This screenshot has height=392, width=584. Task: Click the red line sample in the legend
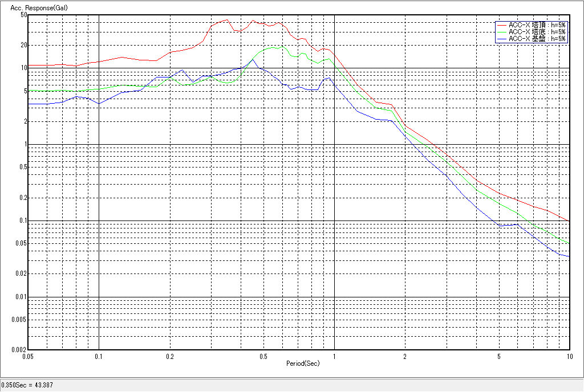pos(501,25)
